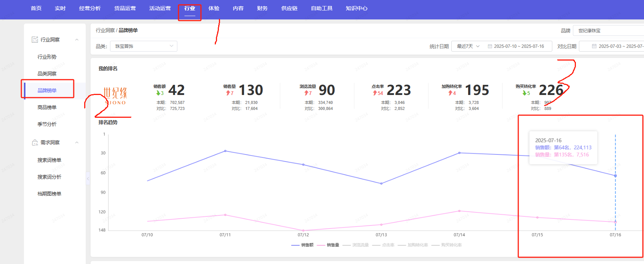
Task: Enable the 浏览流量 legend series
Action: click(x=355, y=245)
